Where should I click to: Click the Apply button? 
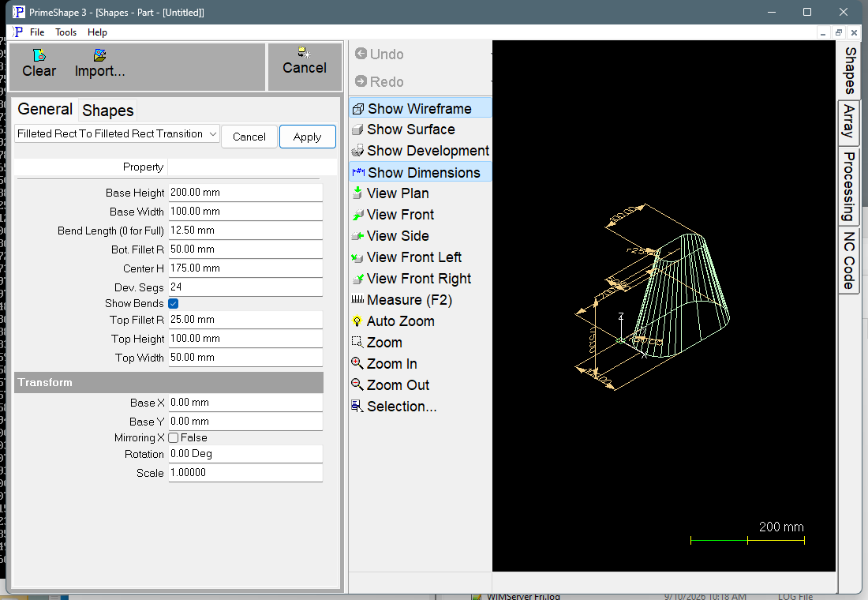click(x=307, y=137)
